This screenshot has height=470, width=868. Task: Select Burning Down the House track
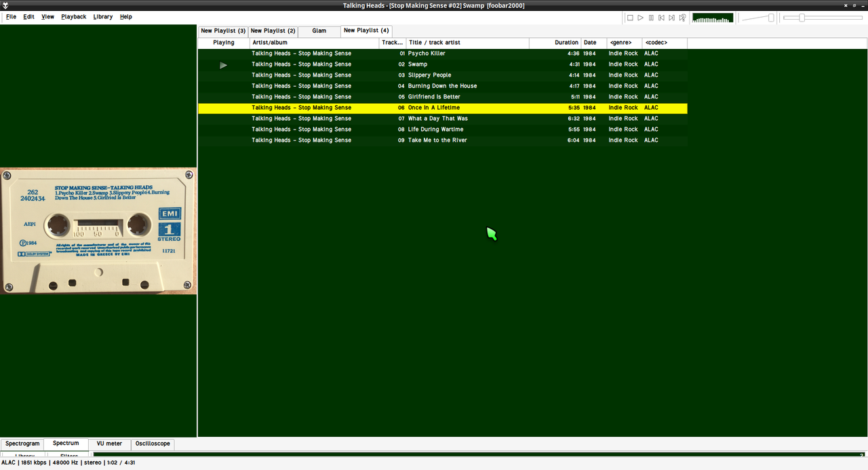click(x=442, y=86)
